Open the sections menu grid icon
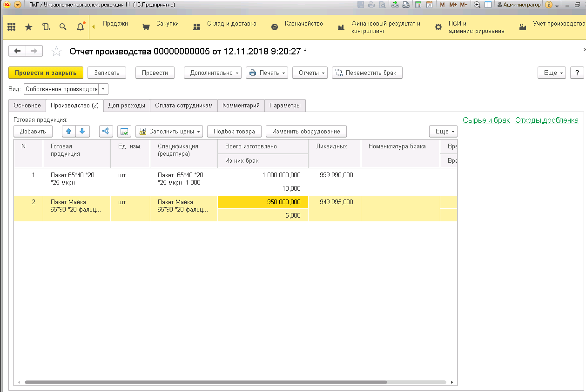 point(12,27)
